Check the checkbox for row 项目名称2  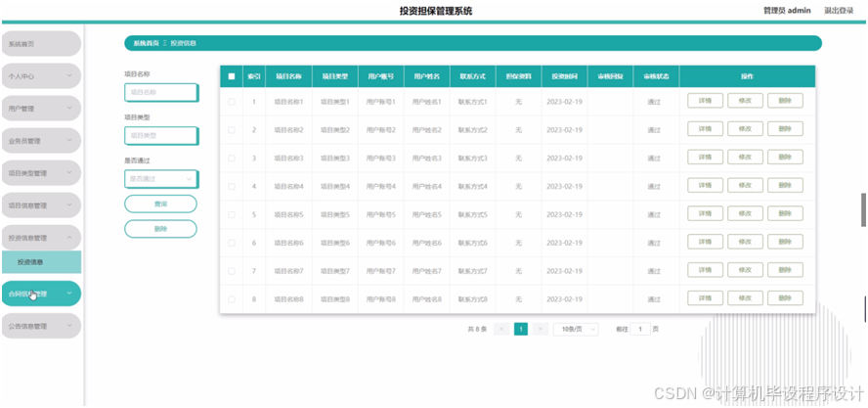(x=232, y=130)
